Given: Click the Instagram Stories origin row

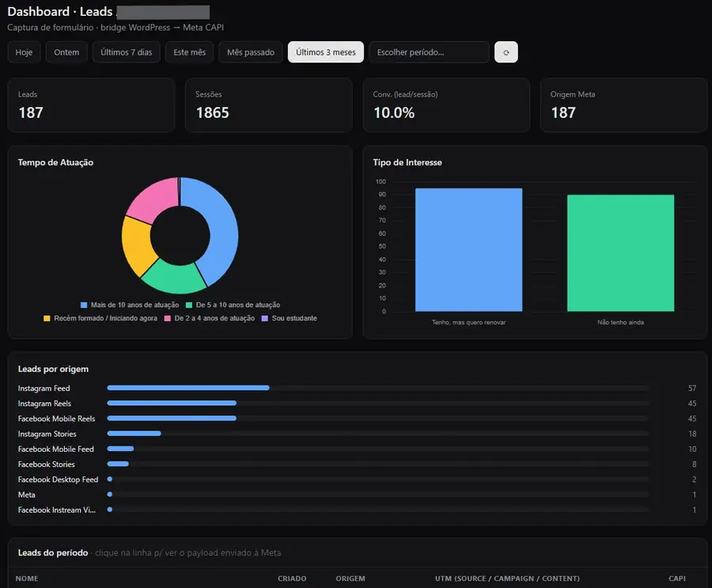Looking at the screenshot, I should pyautogui.click(x=357, y=434).
